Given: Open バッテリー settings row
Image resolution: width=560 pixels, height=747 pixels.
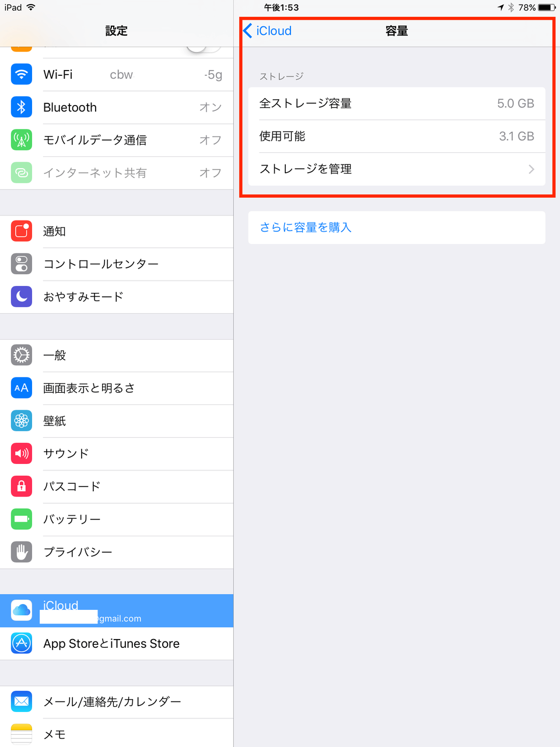Looking at the screenshot, I should (x=117, y=519).
